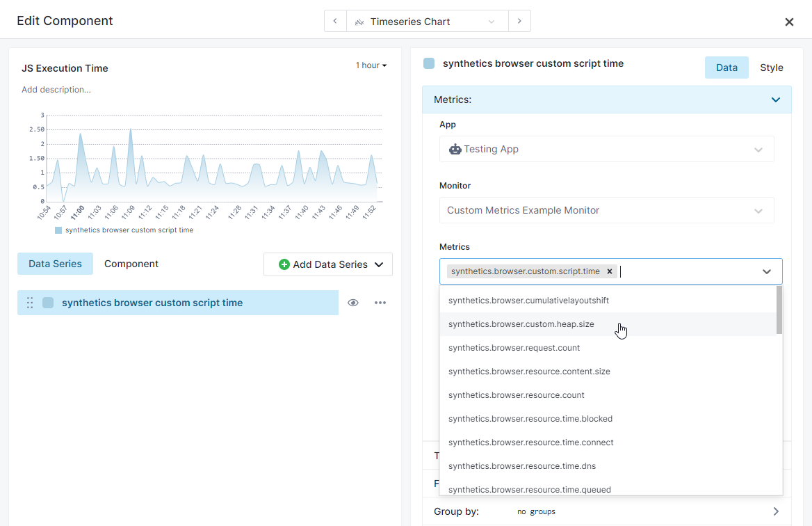Switch to the Data Series tab
The image size is (812, 526).
[x=55, y=264]
